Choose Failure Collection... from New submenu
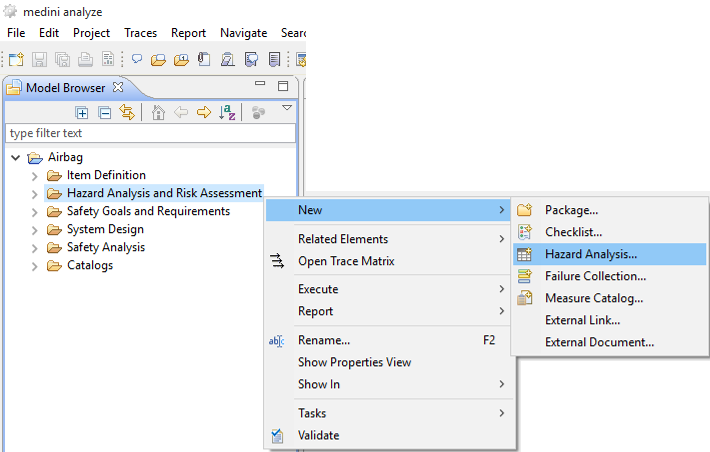710x452 pixels. click(x=595, y=276)
